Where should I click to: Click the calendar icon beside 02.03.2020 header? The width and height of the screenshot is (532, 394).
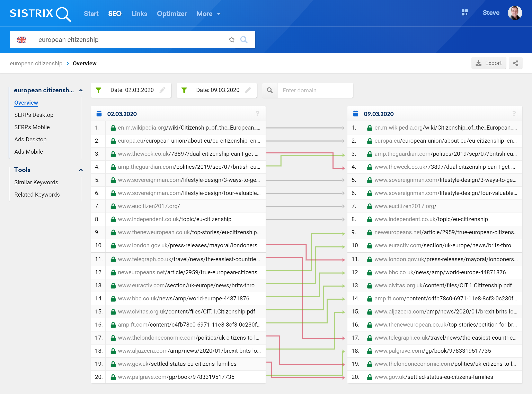coord(99,114)
